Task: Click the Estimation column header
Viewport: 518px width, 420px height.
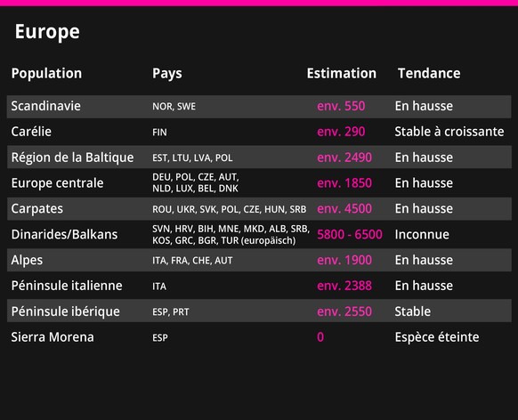Action: point(341,73)
